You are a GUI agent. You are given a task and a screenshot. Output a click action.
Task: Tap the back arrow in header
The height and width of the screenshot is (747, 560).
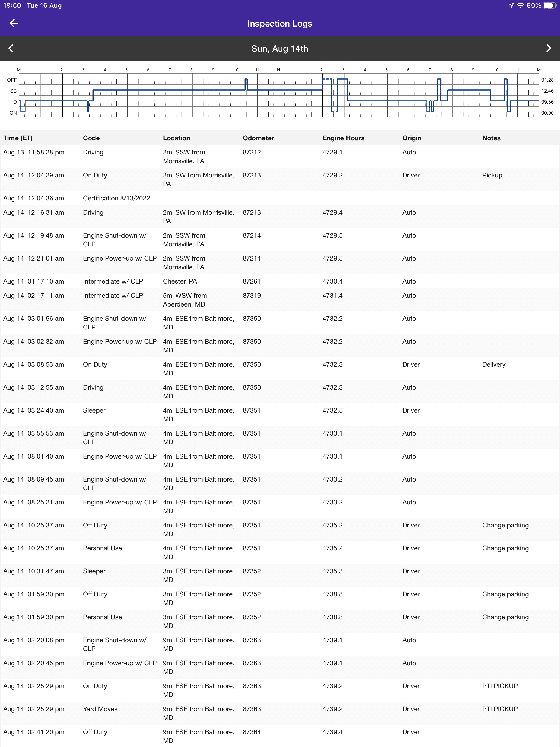[14, 23]
